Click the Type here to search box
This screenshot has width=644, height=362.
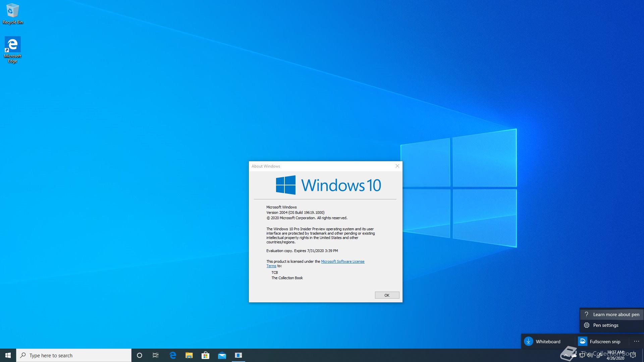pyautogui.click(x=74, y=355)
